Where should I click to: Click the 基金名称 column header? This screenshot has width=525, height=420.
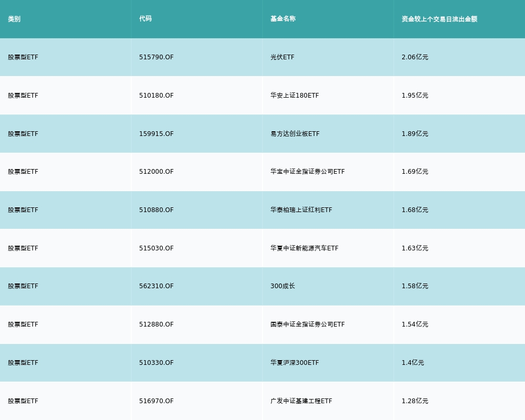[283, 19]
